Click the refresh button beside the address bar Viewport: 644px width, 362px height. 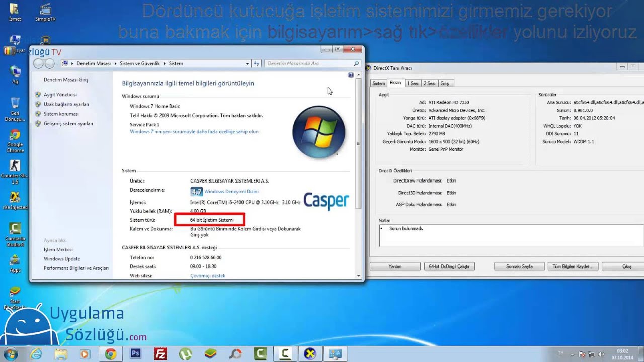click(x=257, y=64)
